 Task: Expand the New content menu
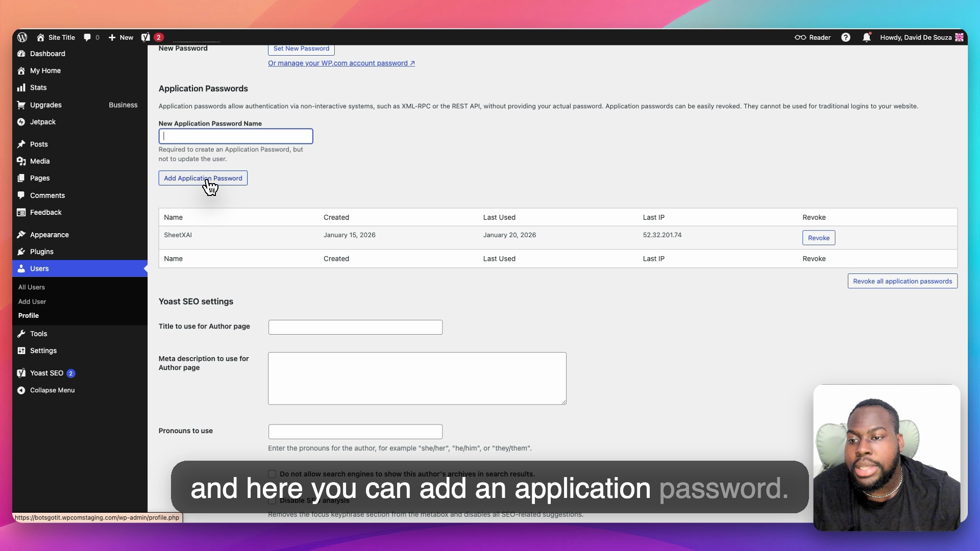click(121, 37)
